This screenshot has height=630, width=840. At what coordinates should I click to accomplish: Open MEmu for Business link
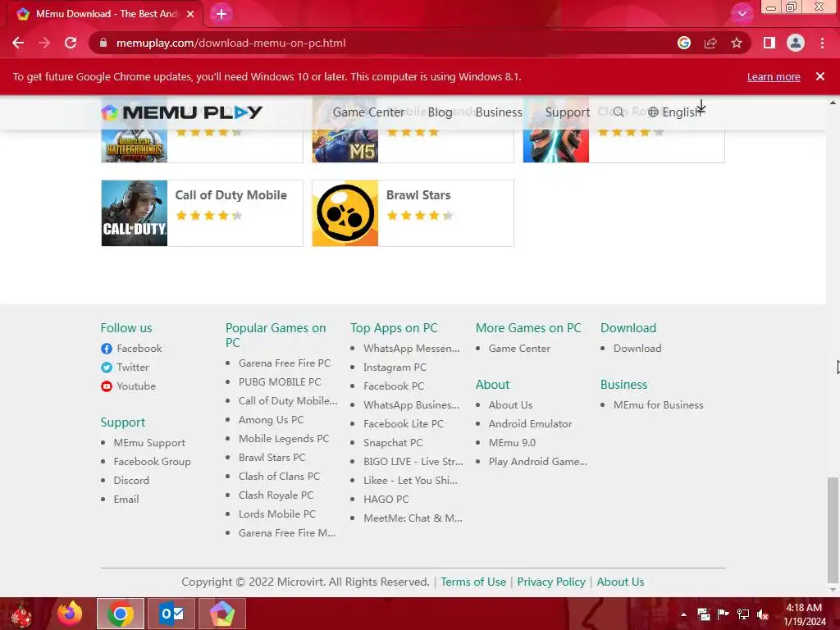(658, 404)
